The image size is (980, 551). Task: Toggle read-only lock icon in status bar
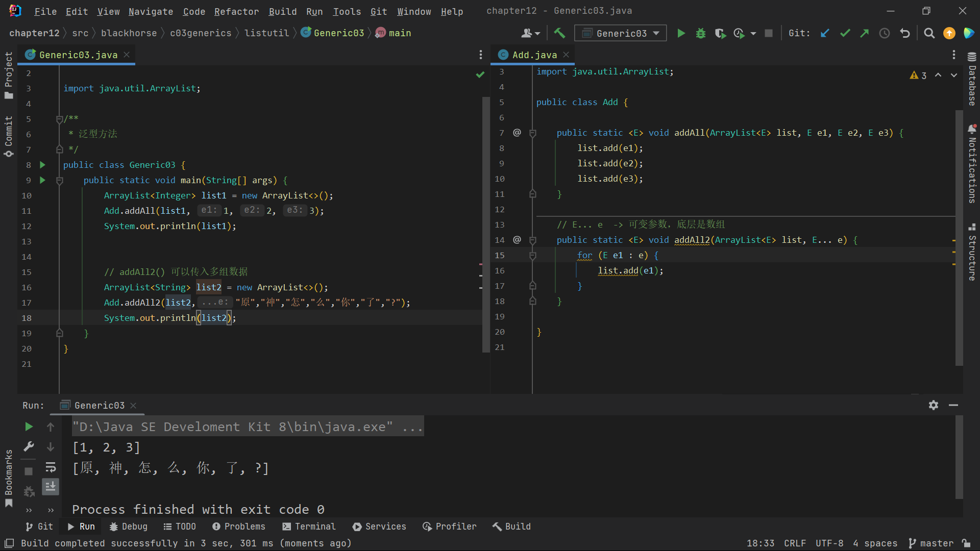[x=966, y=543]
